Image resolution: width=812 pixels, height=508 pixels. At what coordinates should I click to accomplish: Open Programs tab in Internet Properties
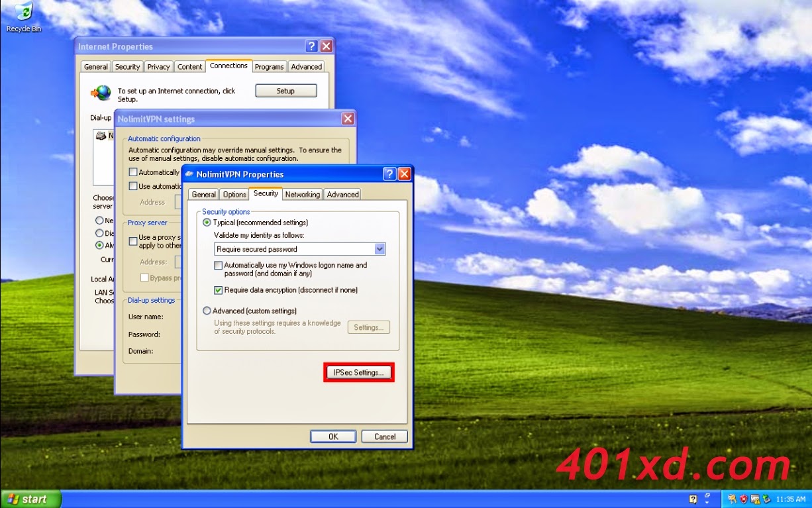269,66
